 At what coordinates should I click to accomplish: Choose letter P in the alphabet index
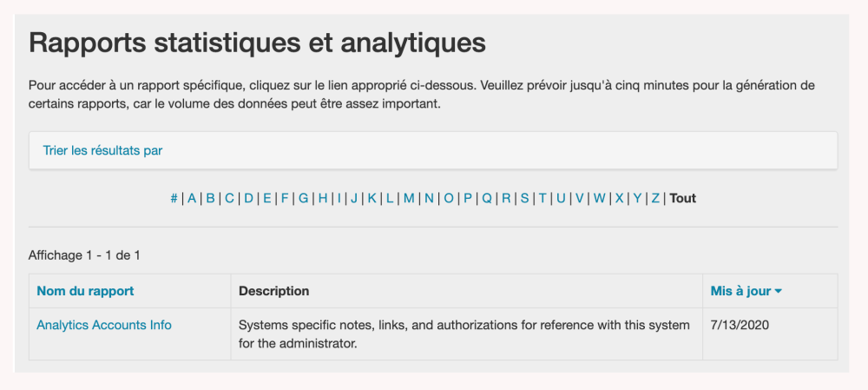[x=468, y=198]
